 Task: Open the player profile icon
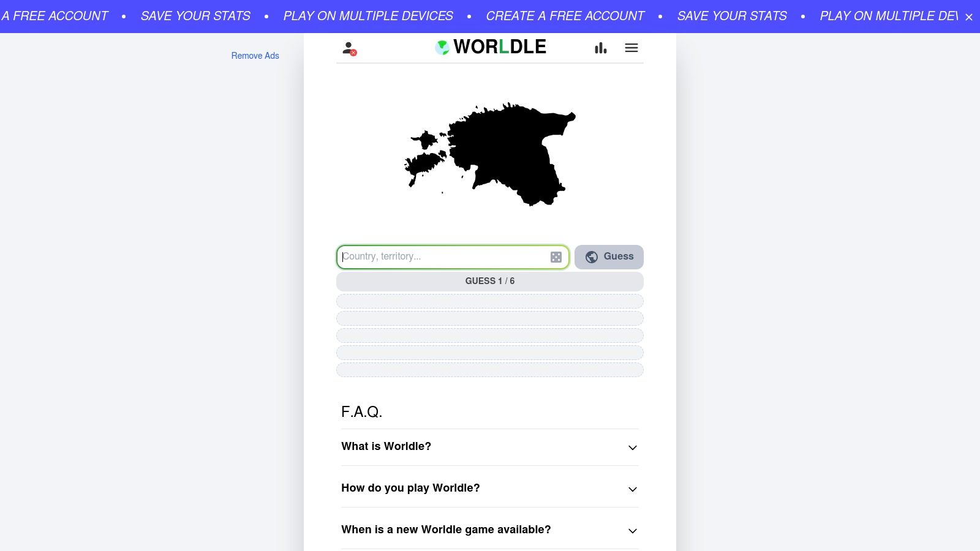click(348, 48)
